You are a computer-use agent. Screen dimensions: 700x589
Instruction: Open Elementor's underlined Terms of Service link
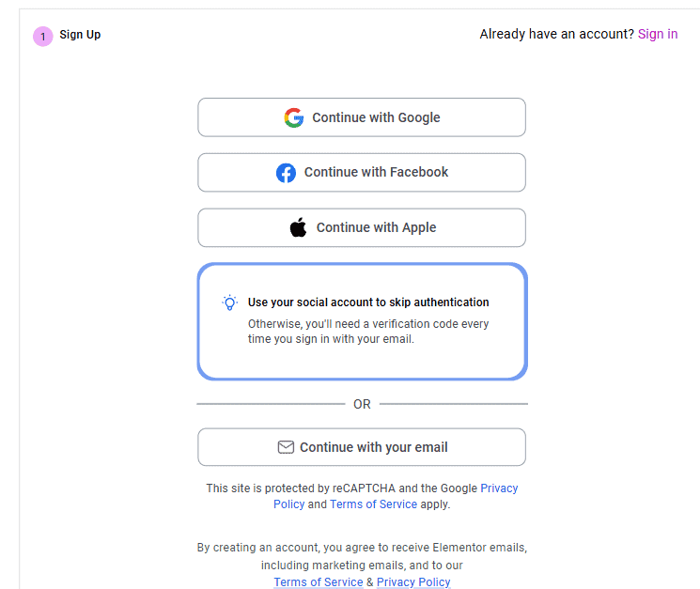pyautogui.click(x=318, y=582)
